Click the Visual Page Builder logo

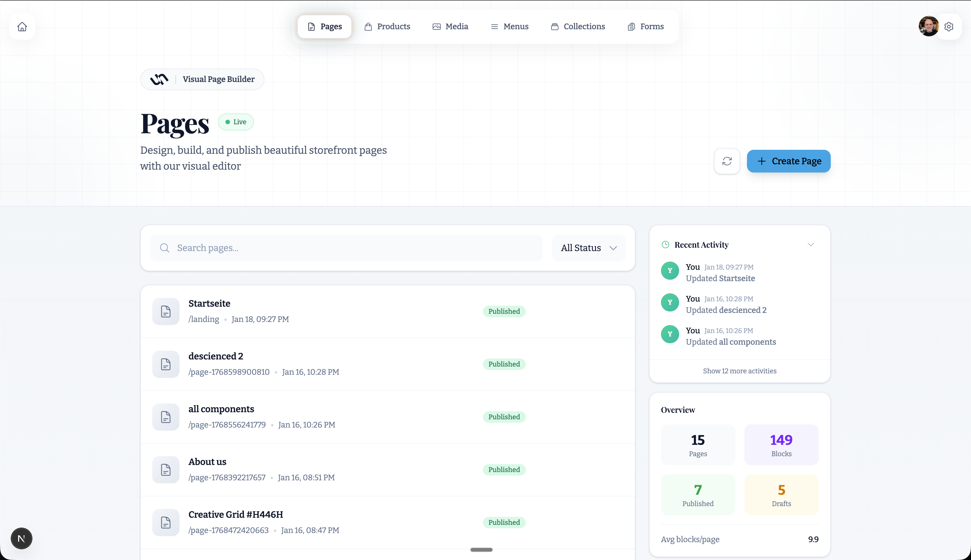(x=159, y=79)
